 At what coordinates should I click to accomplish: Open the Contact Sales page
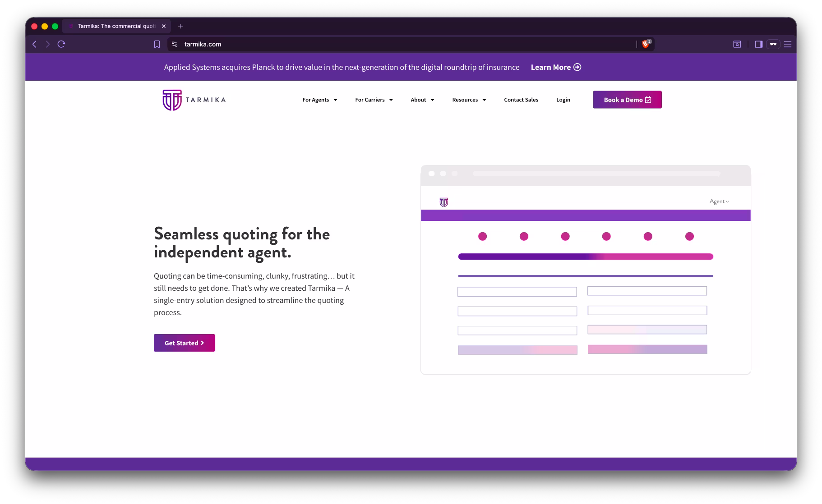(521, 100)
